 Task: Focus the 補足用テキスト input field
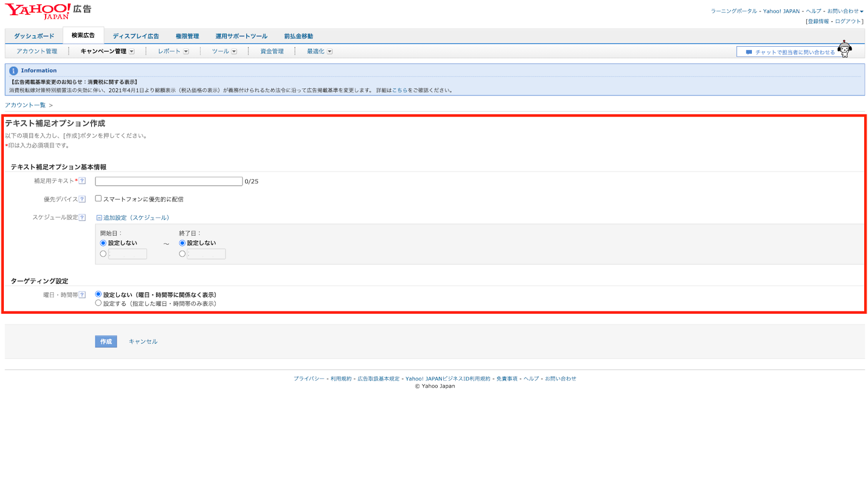(169, 181)
